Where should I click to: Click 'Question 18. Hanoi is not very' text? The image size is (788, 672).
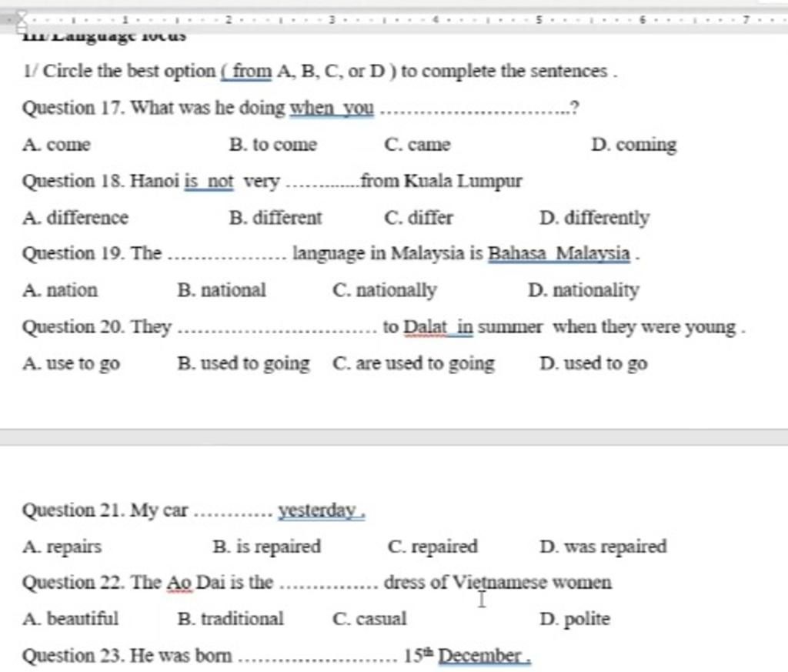pos(151,181)
